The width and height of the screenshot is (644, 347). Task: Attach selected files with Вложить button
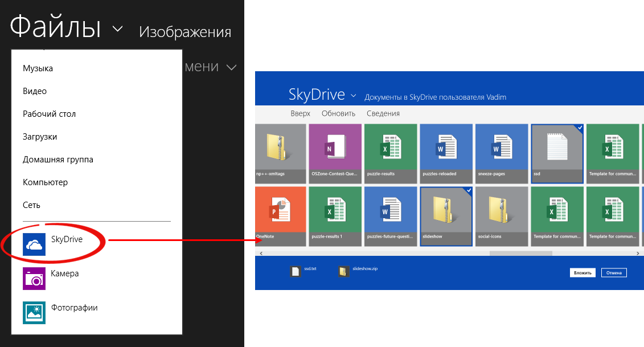pos(583,272)
